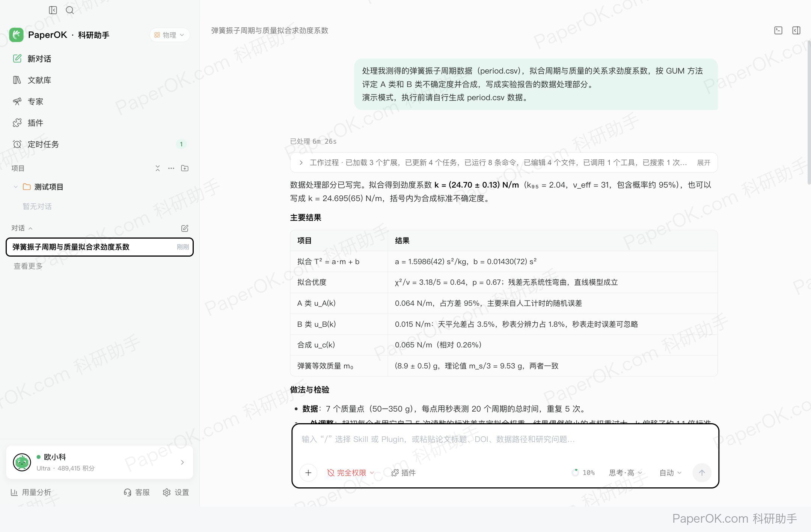Change the 思考·高 thinking level dropdown
The height and width of the screenshot is (532, 811).
point(626,473)
